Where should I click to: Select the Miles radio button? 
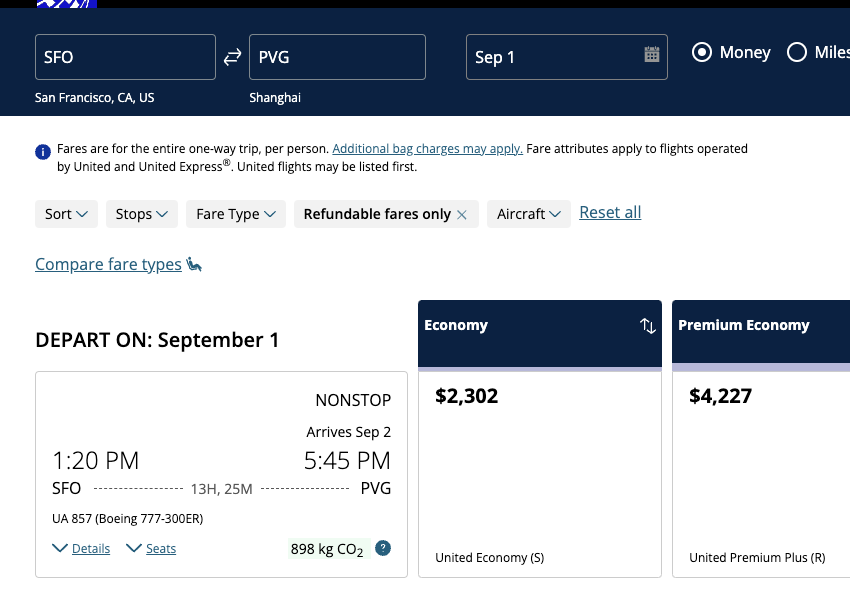797,53
